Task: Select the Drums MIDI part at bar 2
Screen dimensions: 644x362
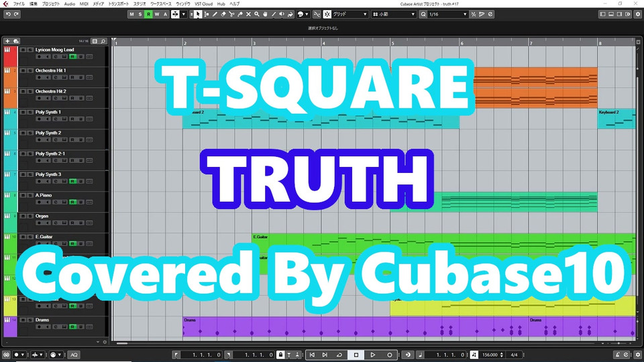Action: click(x=356, y=326)
